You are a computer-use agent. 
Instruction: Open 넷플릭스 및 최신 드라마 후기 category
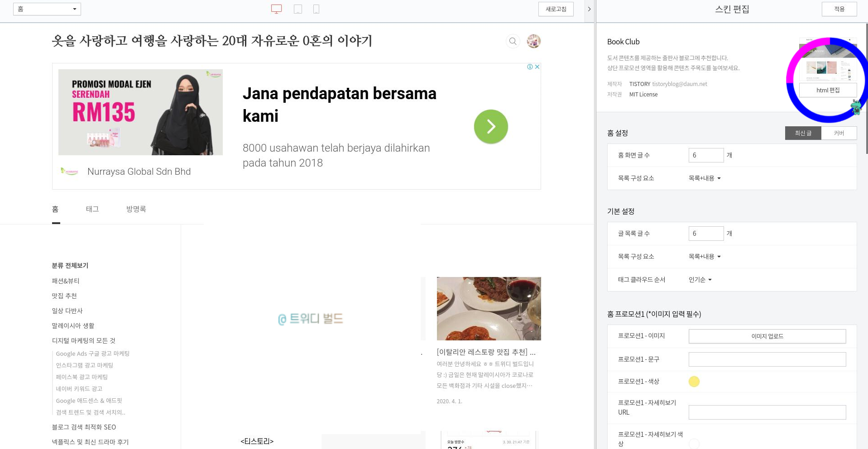point(90,442)
